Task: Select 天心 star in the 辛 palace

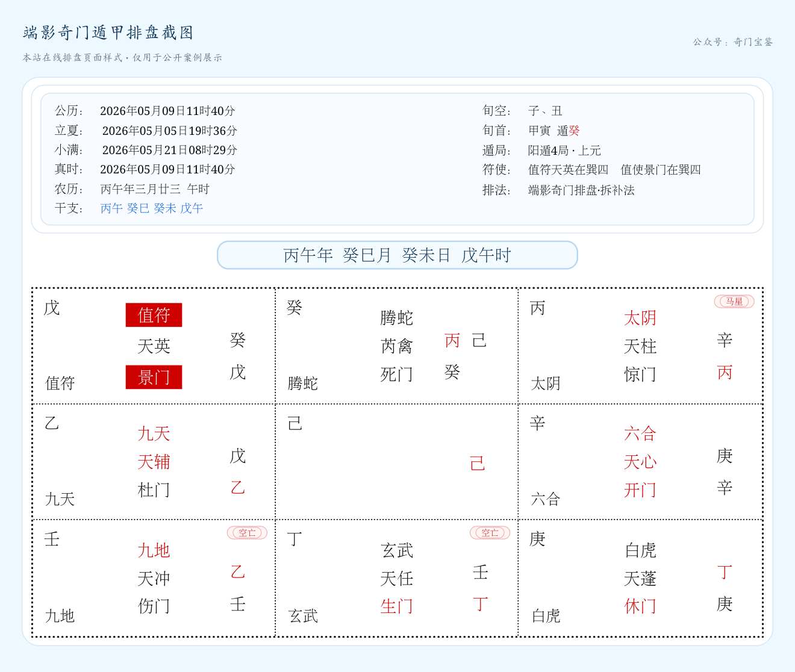Action: pyautogui.click(x=640, y=462)
